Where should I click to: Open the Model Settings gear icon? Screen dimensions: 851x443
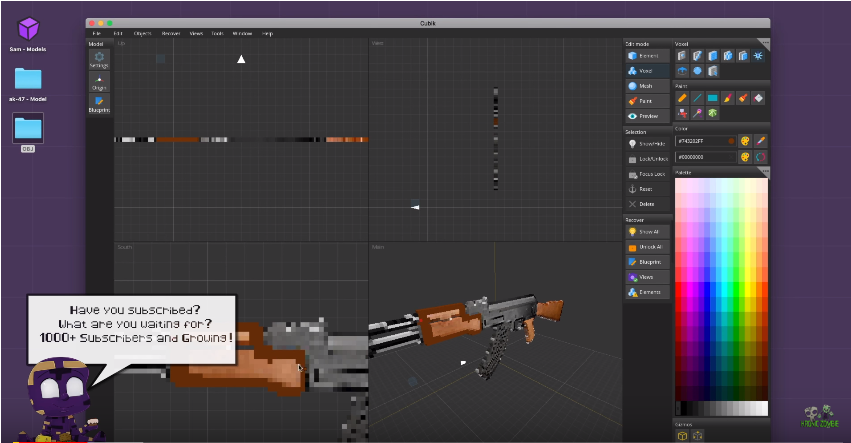[x=98, y=58]
